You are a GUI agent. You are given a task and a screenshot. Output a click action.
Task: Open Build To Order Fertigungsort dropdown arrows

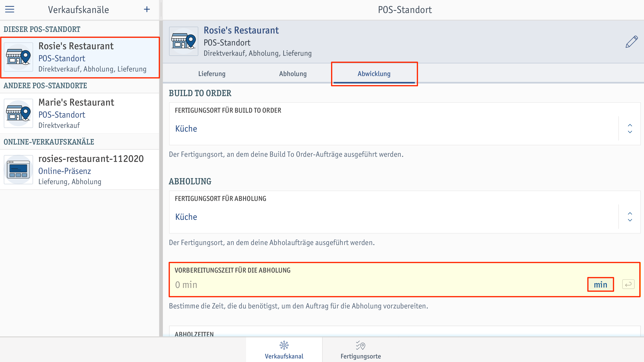[x=630, y=129]
